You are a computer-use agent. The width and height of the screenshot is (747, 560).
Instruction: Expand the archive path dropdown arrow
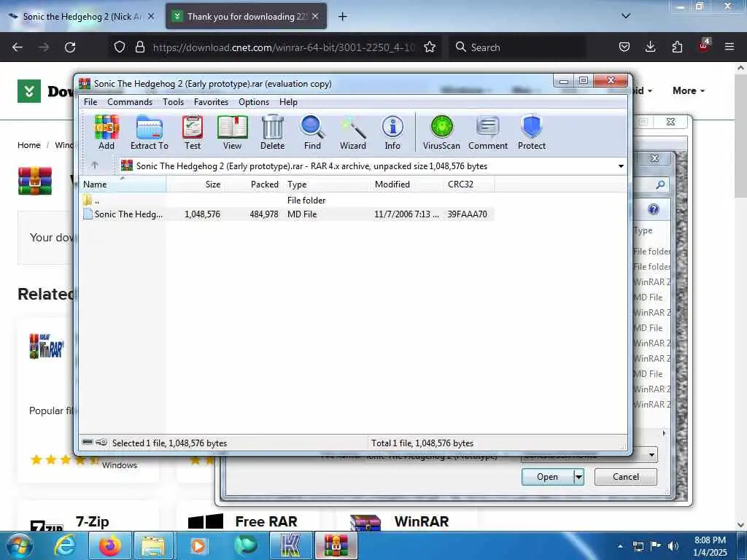coord(621,166)
